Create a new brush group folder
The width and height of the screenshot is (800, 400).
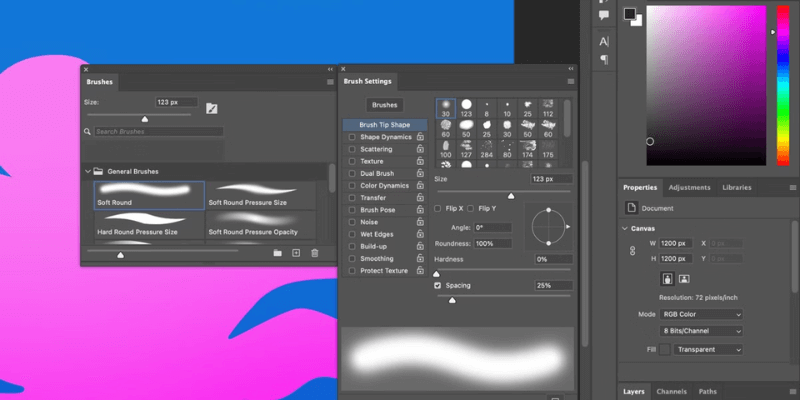tap(277, 253)
